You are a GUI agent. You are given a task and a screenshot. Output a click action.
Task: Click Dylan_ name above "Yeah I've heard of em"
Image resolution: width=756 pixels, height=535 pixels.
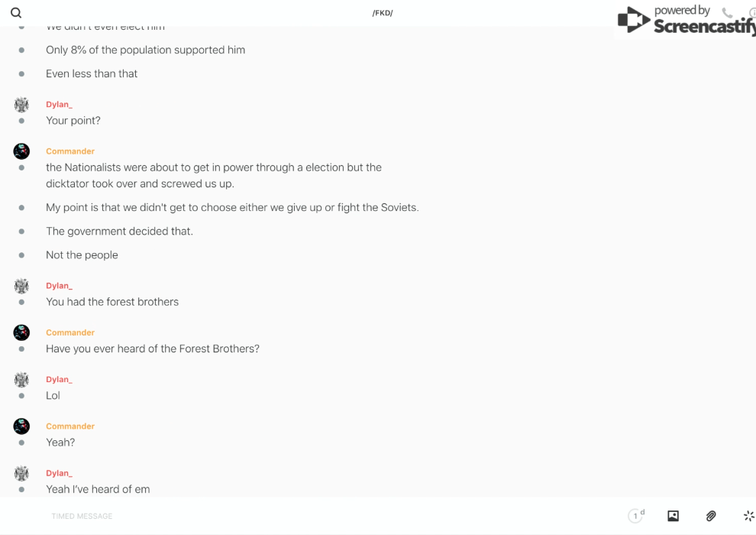point(59,473)
